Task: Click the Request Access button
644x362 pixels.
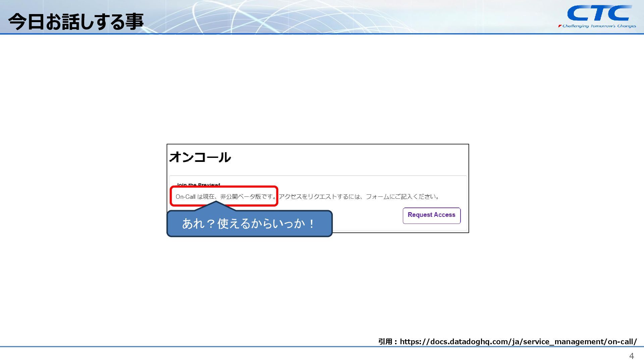Action: [x=432, y=216]
